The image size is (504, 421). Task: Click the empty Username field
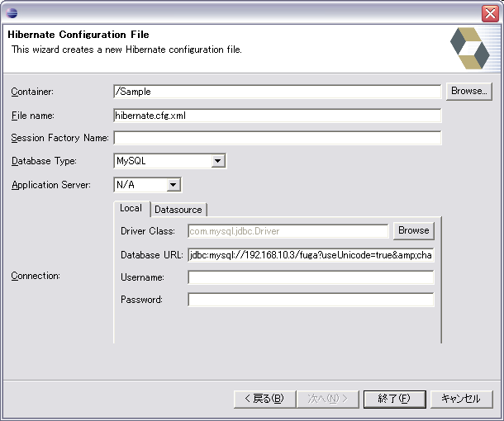pyautogui.click(x=311, y=277)
